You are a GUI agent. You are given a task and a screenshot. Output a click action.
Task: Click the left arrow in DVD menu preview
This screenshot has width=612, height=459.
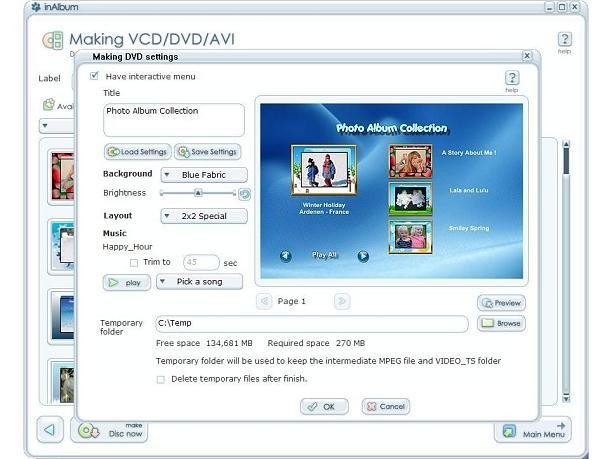coord(286,256)
